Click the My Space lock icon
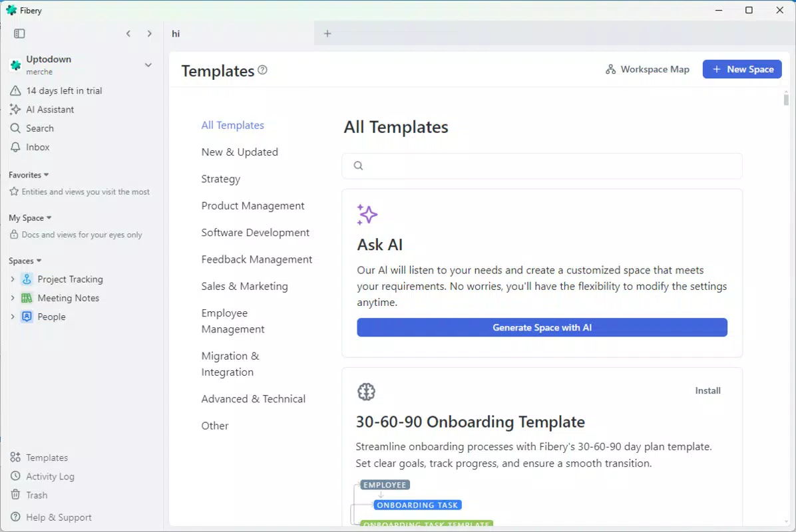This screenshot has height=532, width=796. pyautogui.click(x=14, y=235)
